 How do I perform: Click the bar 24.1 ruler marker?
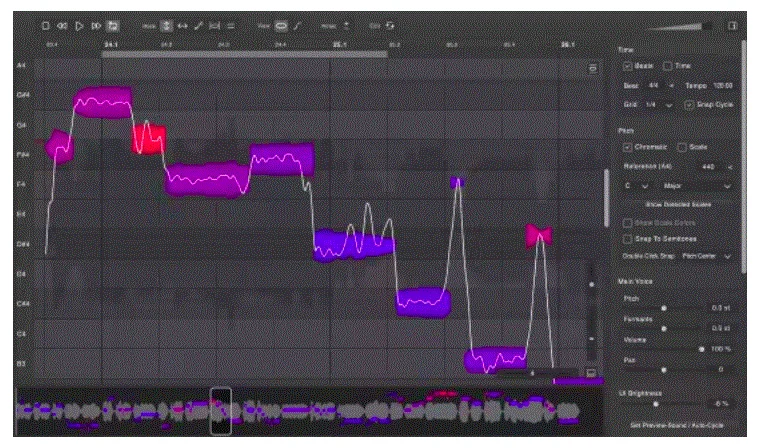(111, 44)
